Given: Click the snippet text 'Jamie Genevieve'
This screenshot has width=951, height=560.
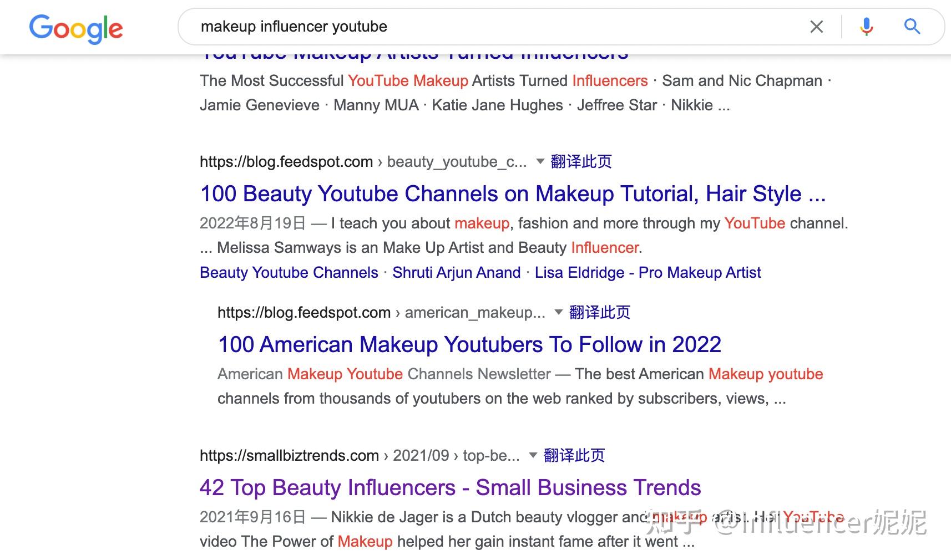Looking at the screenshot, I should (x=260, y=105).
